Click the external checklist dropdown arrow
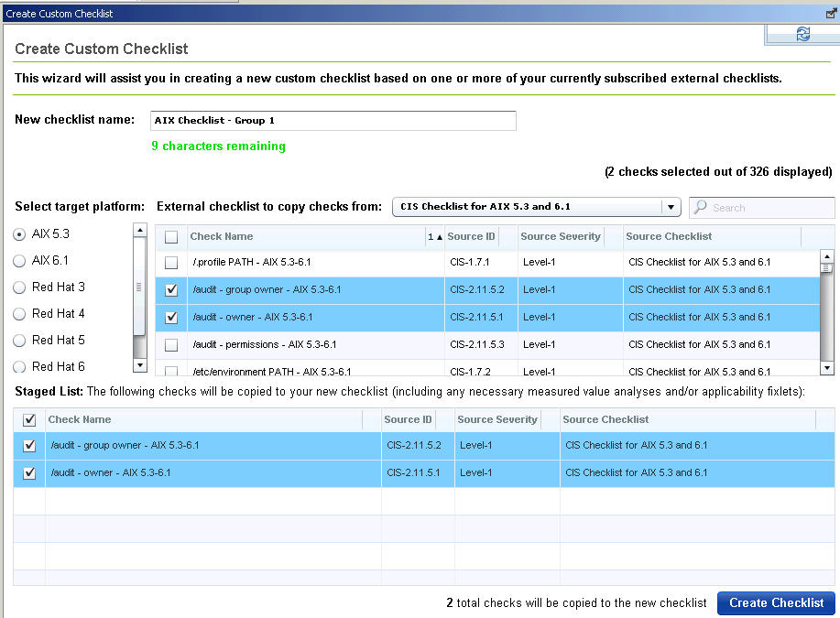Viewport: 840px width, 618px height. tap(671, 207)
